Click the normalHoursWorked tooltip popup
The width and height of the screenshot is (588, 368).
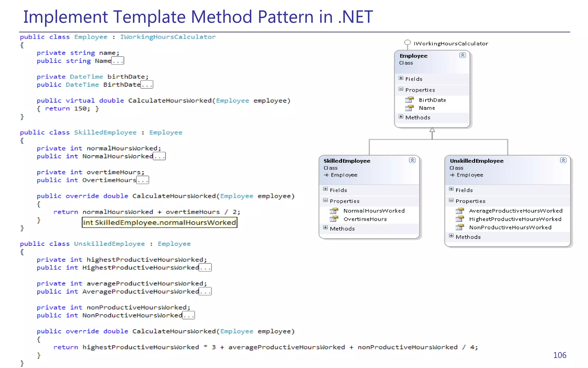pyautogui.click(x=159, y=223)
